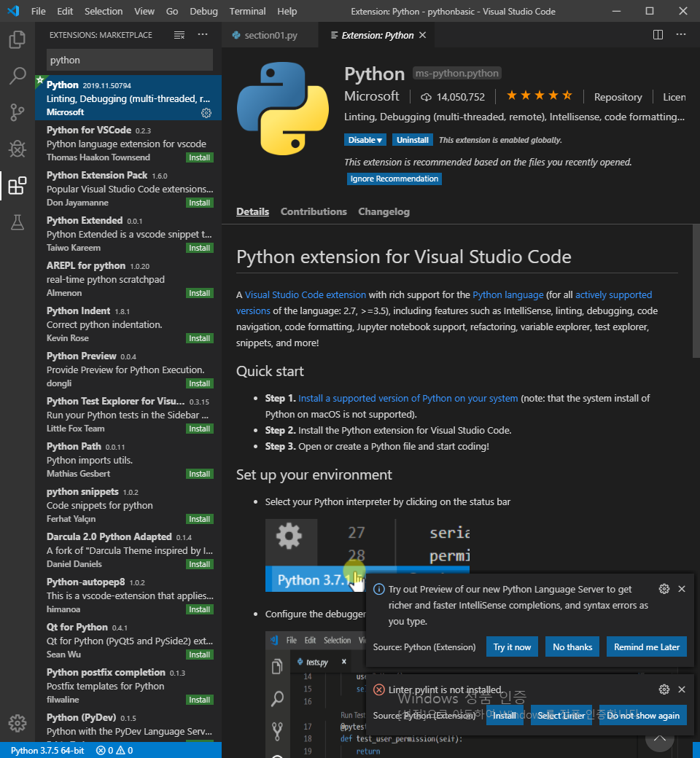The width and height of the screenshot is (700, 758).
Task: Open Manage gear in activity bar
Action: [x=17, y=723]
